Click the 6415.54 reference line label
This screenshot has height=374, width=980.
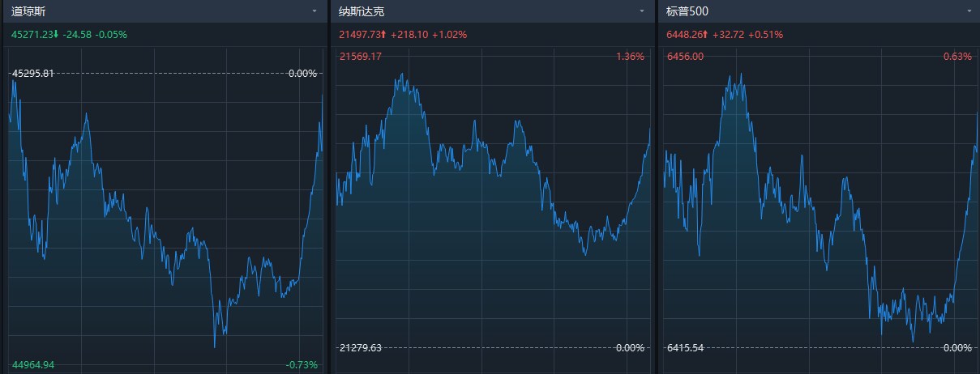coord(686,348)
